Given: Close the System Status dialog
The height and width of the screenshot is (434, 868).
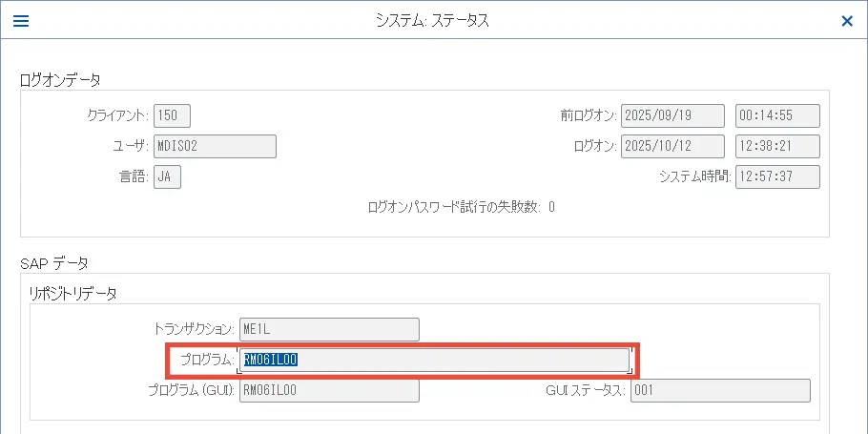Looking at the screenshot, I should [847, 20].
